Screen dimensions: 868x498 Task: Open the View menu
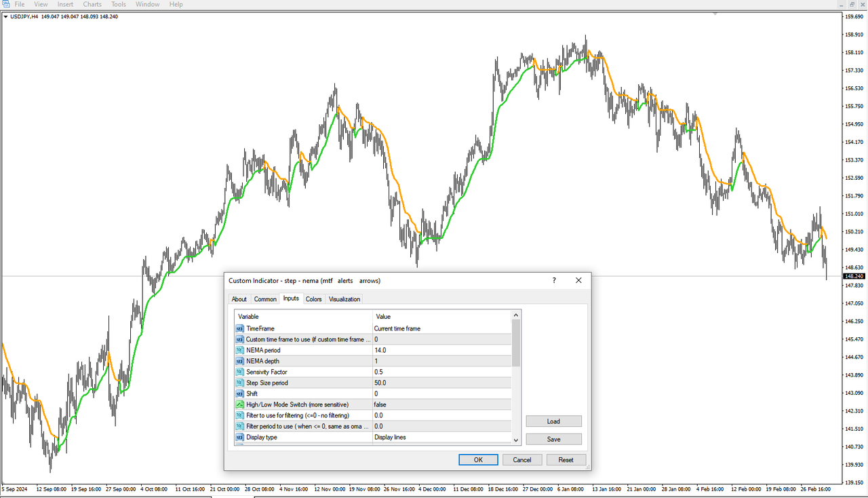pyautogui.click(x=41, y=4)
